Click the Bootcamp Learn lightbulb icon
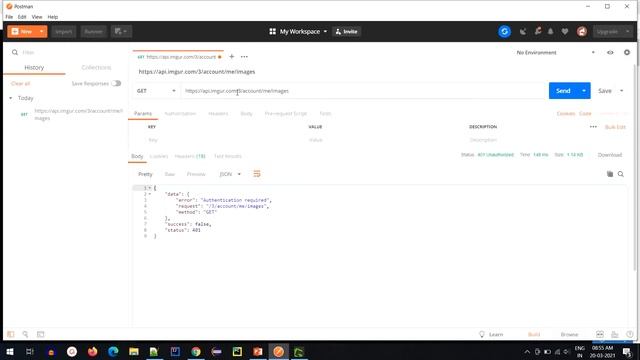 pos(482,334)
